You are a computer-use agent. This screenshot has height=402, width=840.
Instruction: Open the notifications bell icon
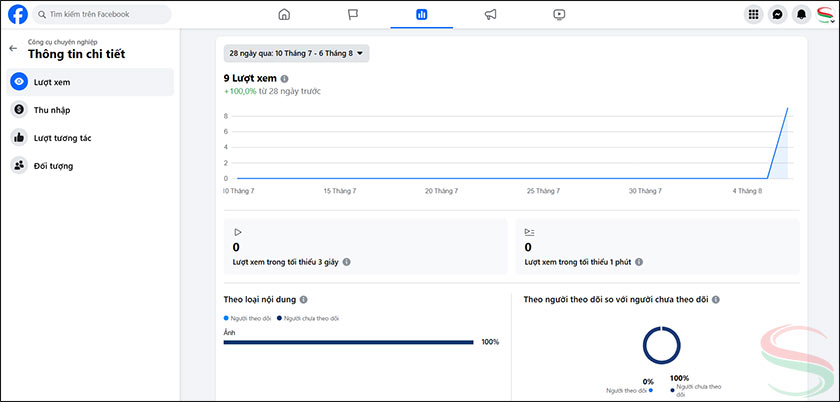[x=801, y=15]
